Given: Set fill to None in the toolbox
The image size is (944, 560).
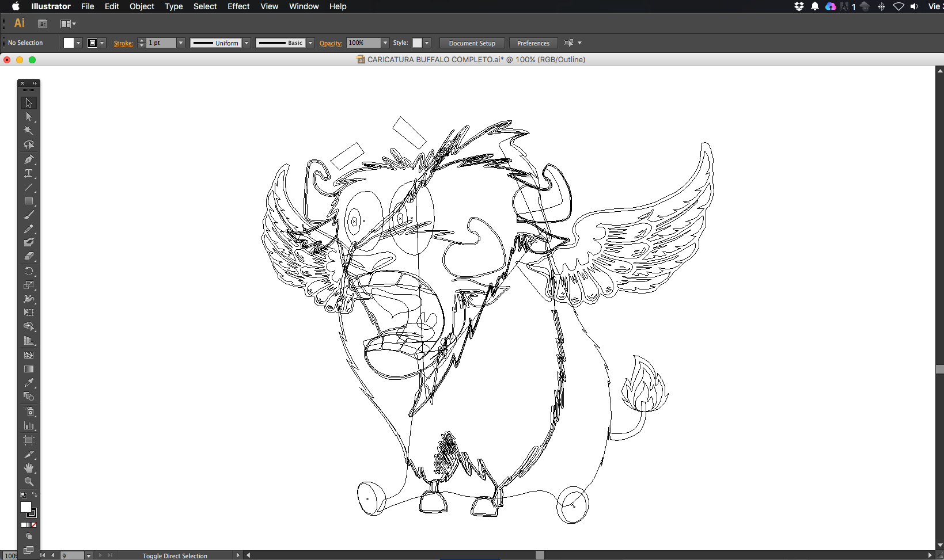Looking at the screenshot, I should tap(34, 525).
